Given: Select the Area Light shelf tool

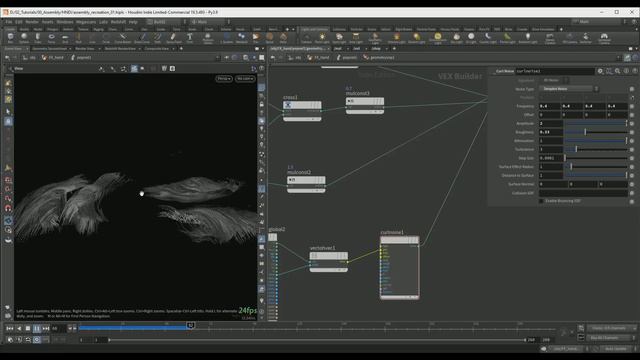Looking at the screenshot, I should (x=356, y=38).
